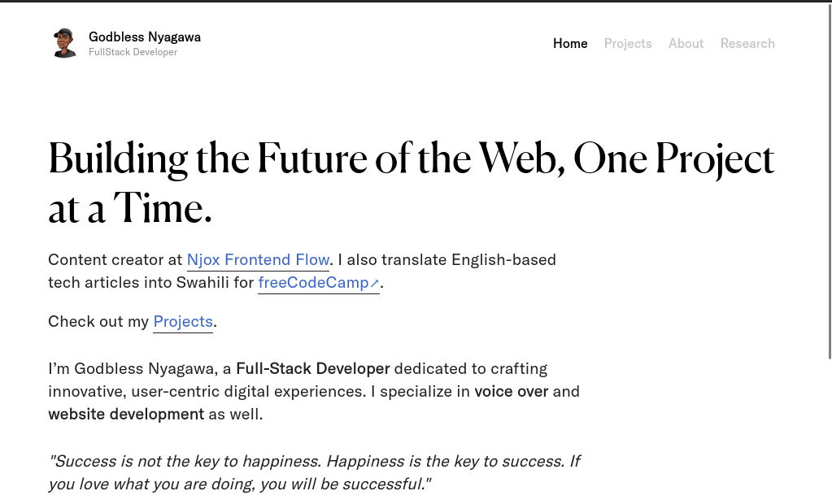Click the bold 'voice over' phrase

[x=511, y=392]
